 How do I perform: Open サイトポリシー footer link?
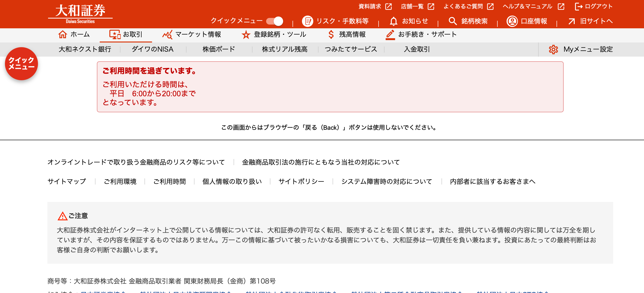[301, 181]
